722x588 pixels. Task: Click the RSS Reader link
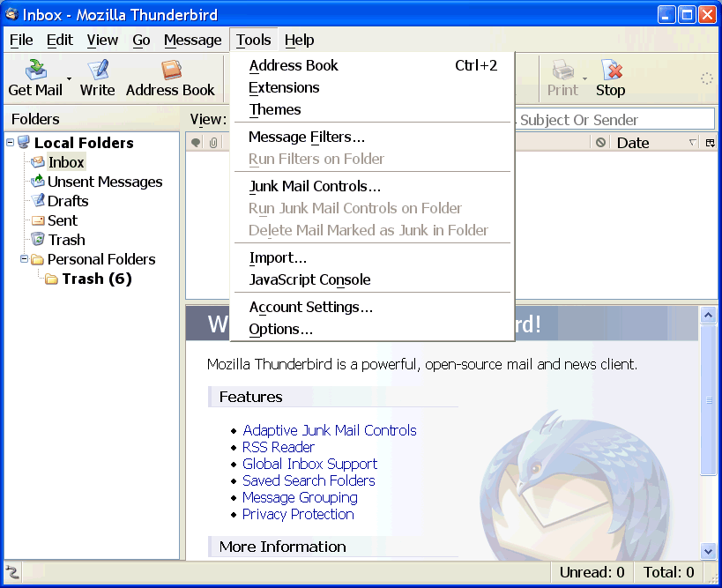pos(279,447)
